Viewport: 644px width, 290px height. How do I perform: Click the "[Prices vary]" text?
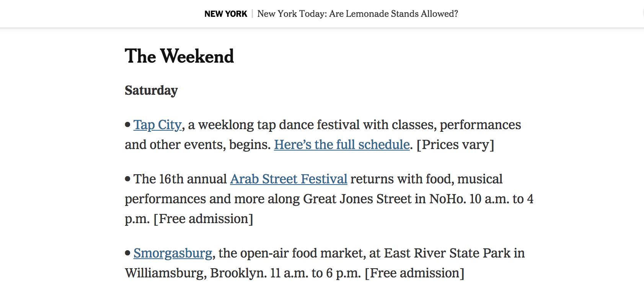tap(455, 145)
